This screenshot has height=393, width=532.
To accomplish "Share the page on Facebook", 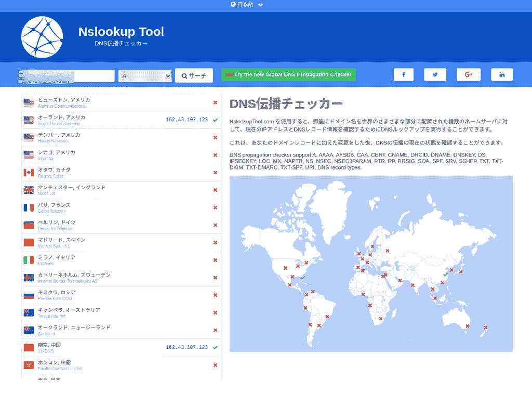I will (404, 75).
